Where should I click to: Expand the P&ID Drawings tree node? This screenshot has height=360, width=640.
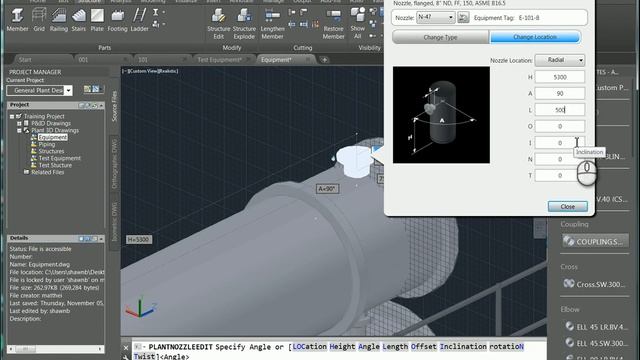point(19,123)
